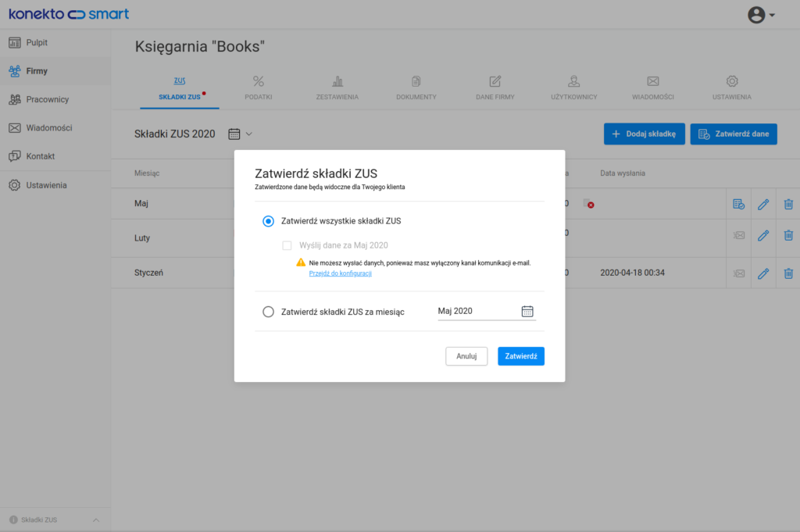This screenshot has height=532, width=800.
Task: Click the red-x status icon in the Maj row
Action: point(589,204)
